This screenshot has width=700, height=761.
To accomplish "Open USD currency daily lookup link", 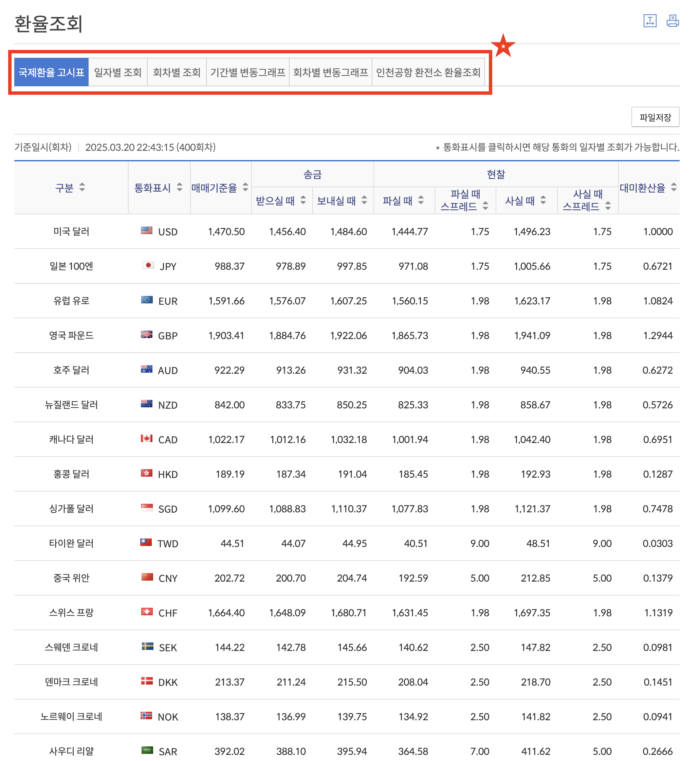I will (167, 232).
